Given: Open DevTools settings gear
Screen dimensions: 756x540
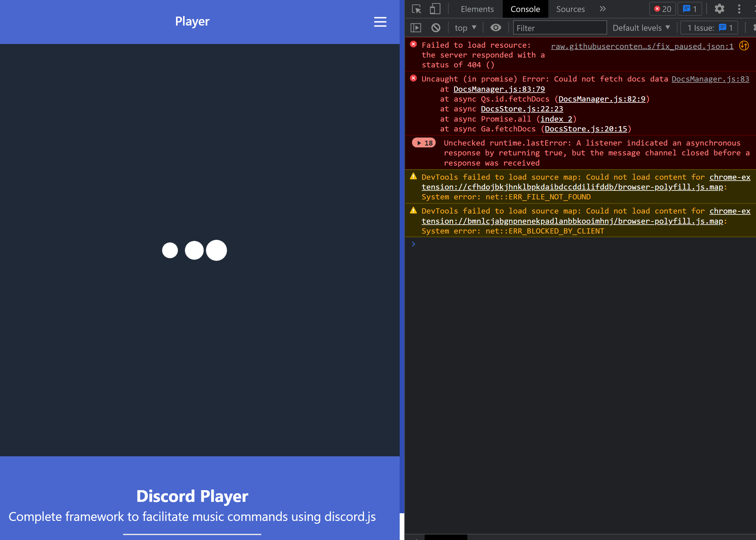Looking at the screenshot, I should (719, 9).
